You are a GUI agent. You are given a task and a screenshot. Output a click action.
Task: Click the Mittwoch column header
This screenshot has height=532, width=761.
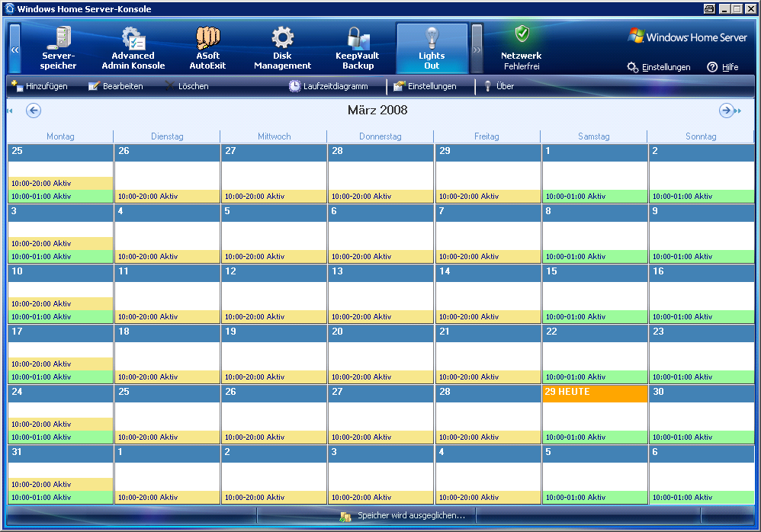click(275, 136)
